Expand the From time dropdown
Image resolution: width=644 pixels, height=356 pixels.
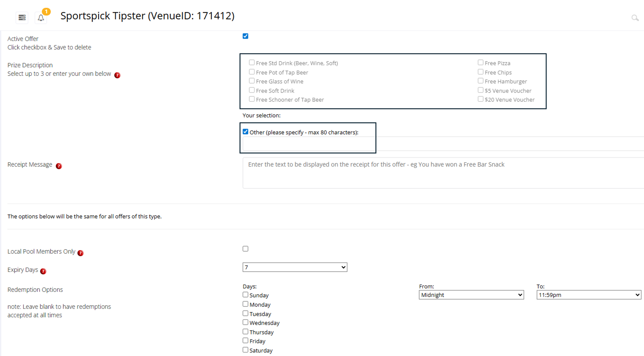pyautogui.click(x=471, y=295)
